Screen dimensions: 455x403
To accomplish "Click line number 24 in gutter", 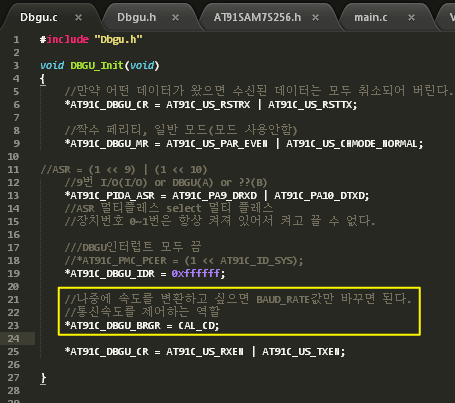I will [13, 338].
